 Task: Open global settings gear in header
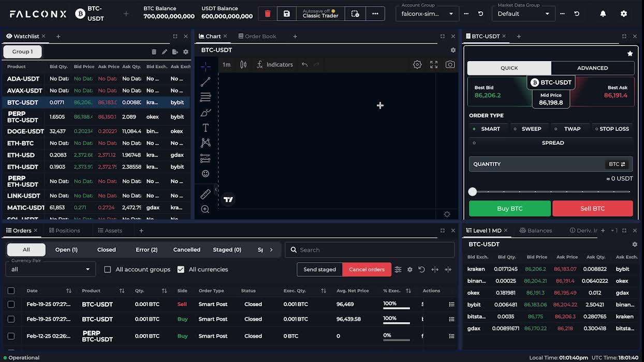click(x=624, y=14)
